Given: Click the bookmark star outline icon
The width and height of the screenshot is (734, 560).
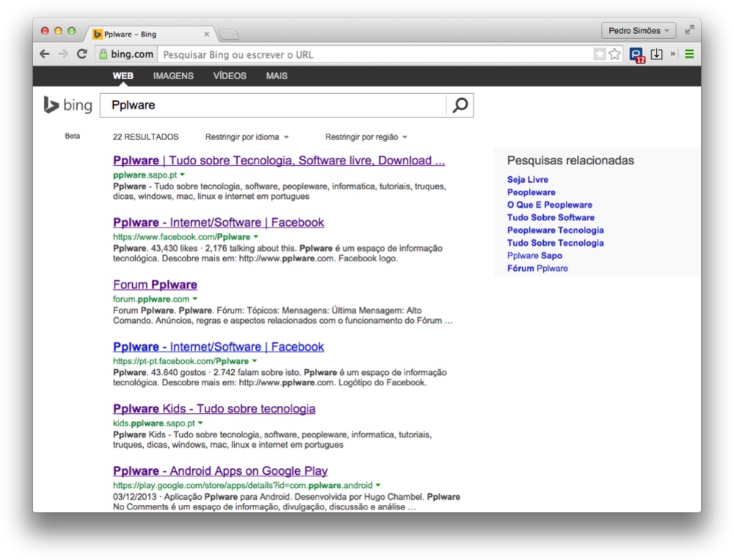Looking at the screenshot, I should [614, 54].
